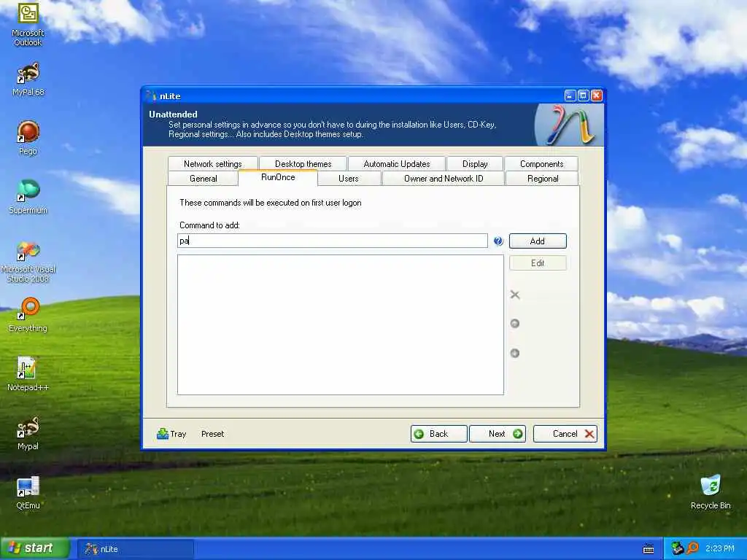This screenshot has width=747, height=560.
Task: Switch to Components tab
Action: (x=542, y=164)
